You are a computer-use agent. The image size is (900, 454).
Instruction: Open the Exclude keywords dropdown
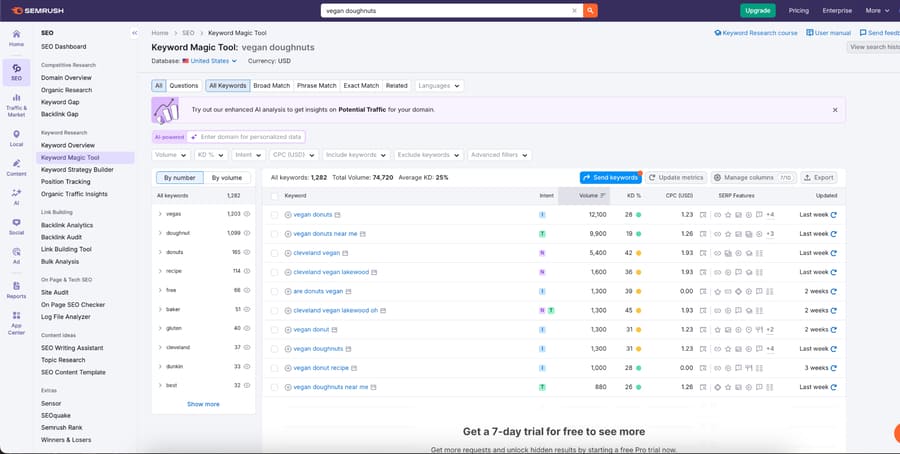click(x=429, y=155)
